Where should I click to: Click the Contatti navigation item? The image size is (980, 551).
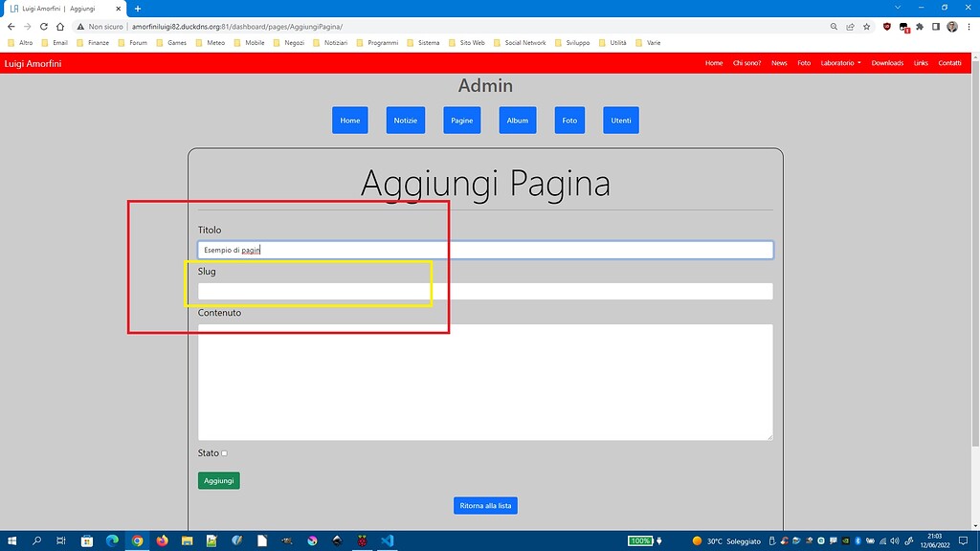tap(949, 62)
